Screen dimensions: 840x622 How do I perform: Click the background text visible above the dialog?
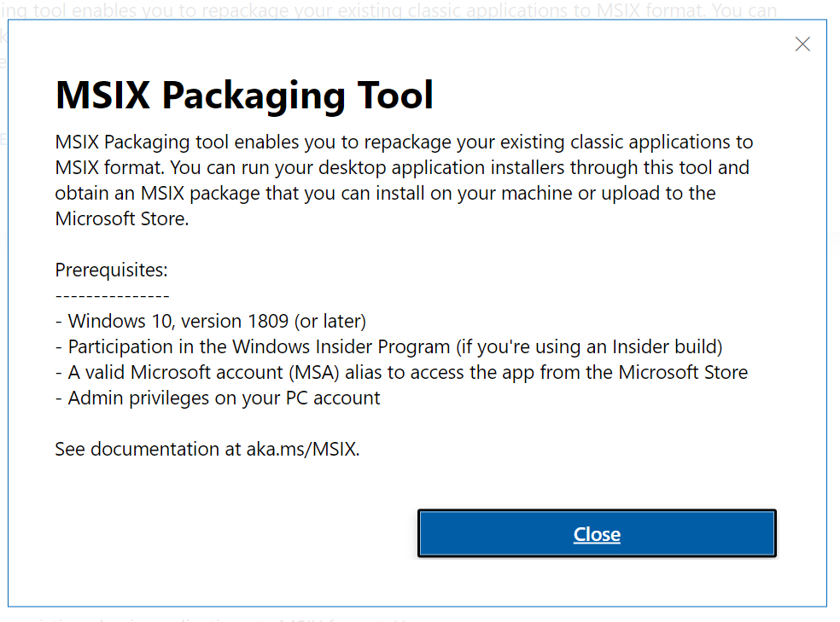[384, 10]
